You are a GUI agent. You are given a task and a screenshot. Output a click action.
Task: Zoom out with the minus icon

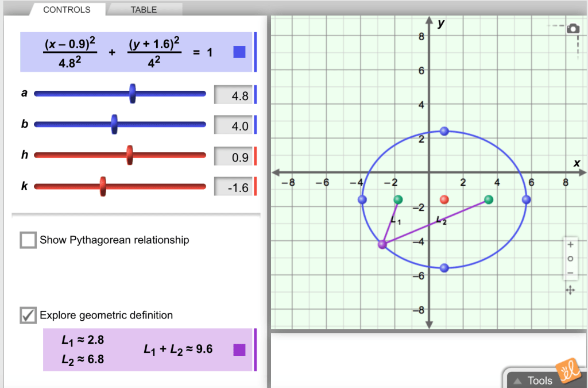[570, 273]
